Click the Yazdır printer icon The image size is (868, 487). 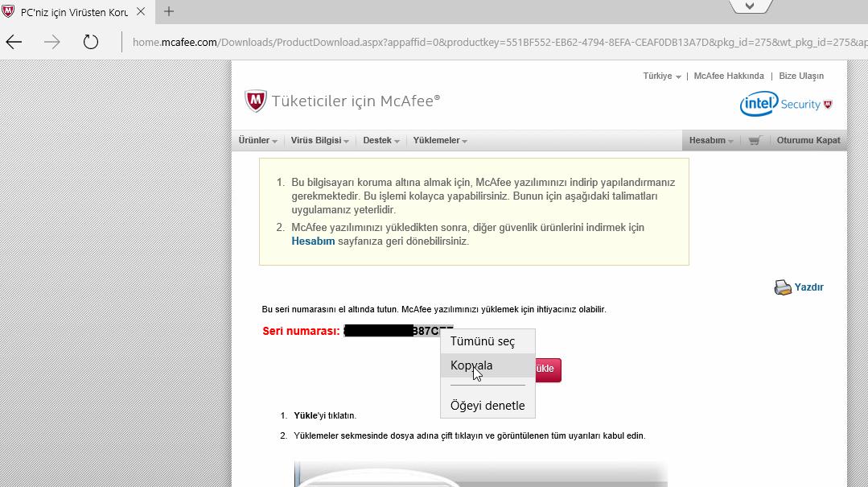(782, 287)
